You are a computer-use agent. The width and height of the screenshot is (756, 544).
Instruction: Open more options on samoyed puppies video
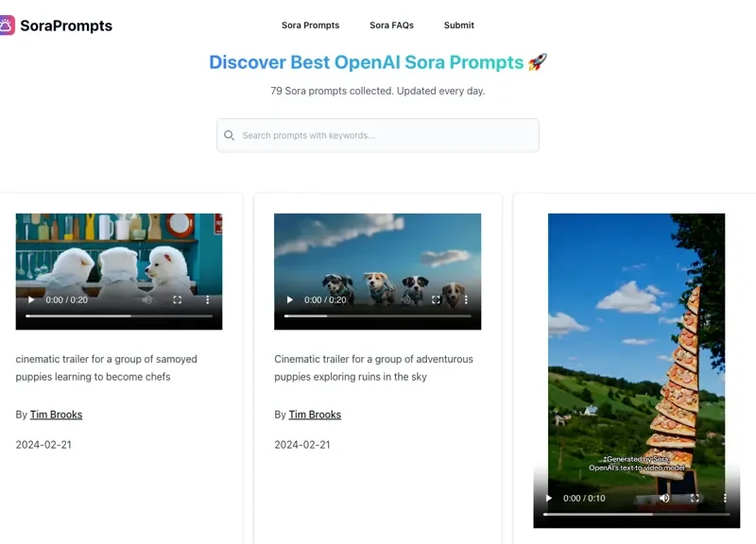pos(207,299)
